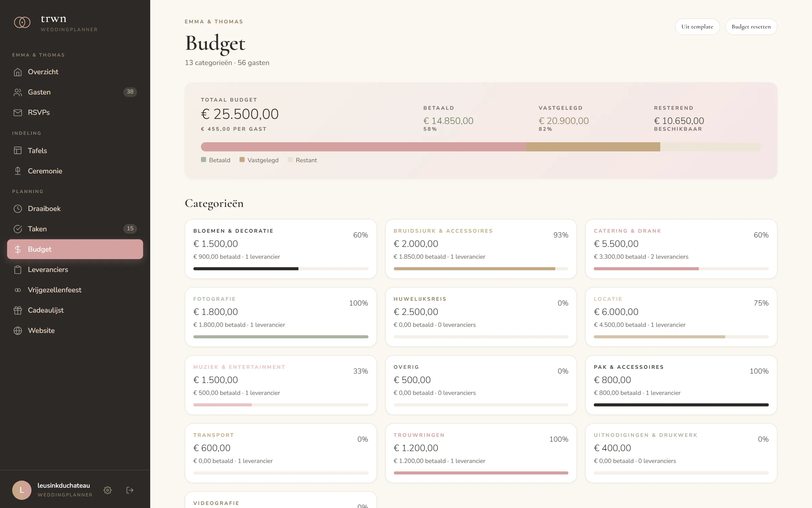Click the Budget resetten button
The height and width of the screenshot is (508, 812).
(x=751, y=27)
